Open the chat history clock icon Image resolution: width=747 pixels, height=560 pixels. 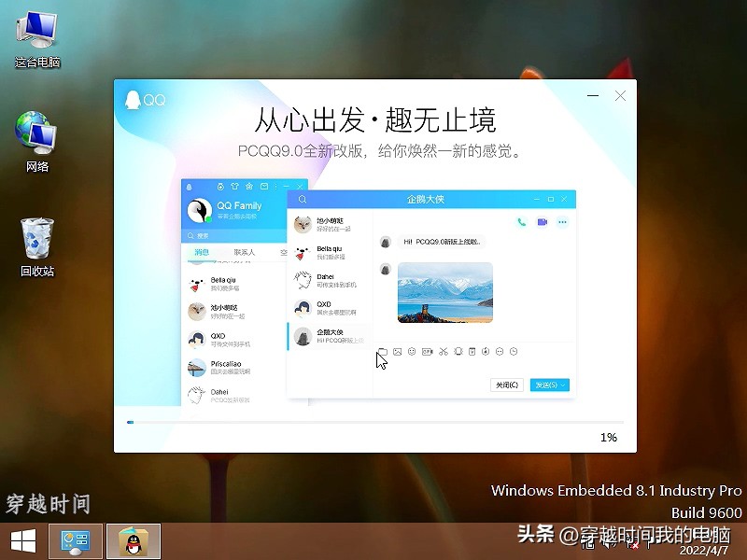click(512, 352)
